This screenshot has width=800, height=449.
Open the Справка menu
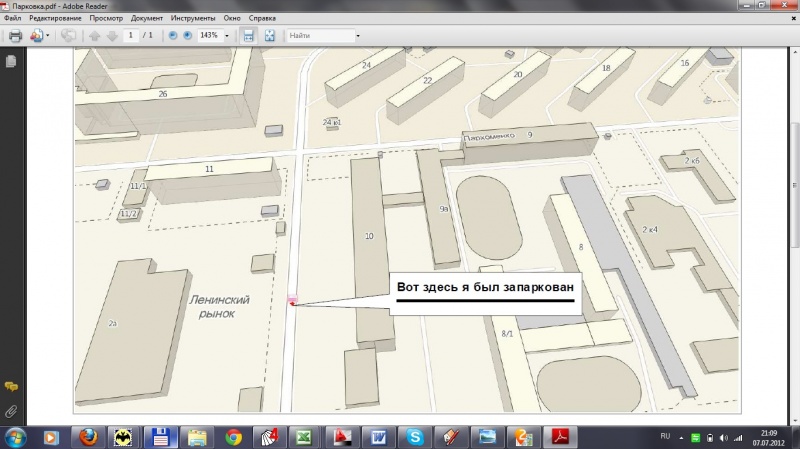tap(262, 19)
